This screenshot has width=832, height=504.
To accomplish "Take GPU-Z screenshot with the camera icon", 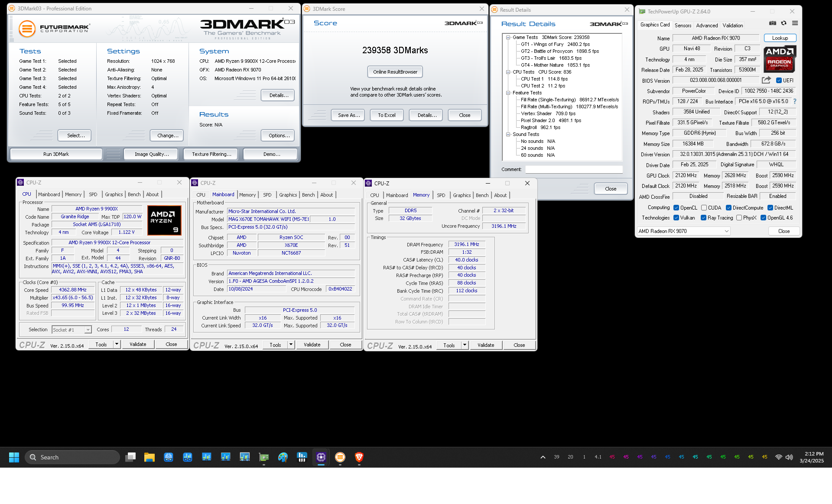I will click(772, 23).
